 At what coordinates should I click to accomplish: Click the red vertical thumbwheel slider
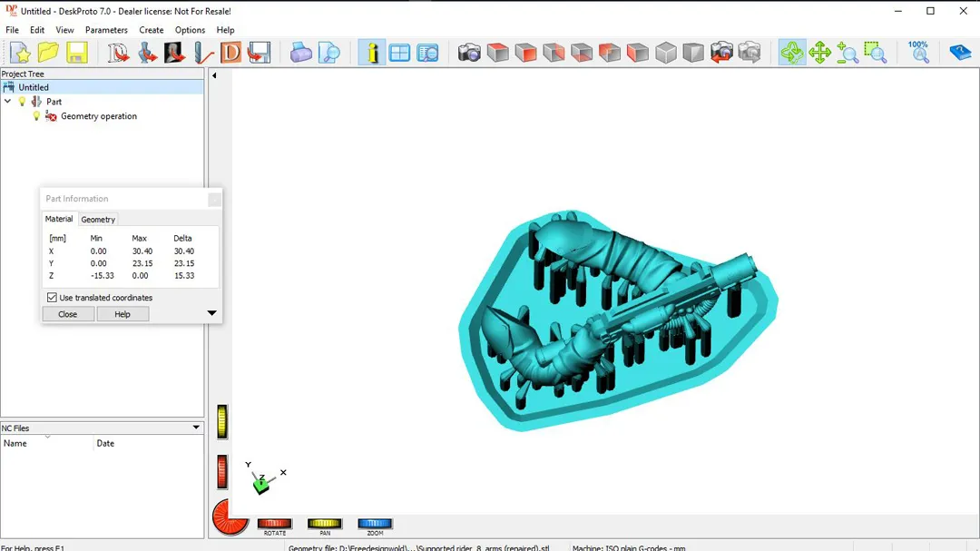[222, 471]
